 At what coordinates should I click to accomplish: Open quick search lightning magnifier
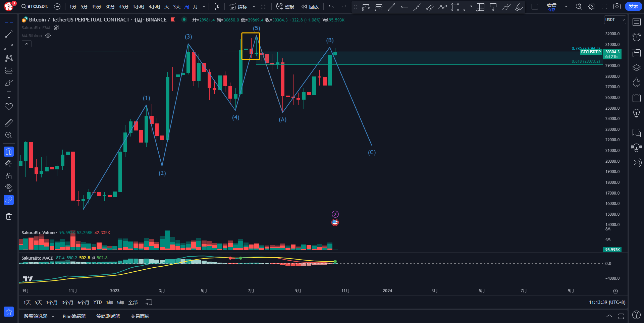click(x=579, y=7)
